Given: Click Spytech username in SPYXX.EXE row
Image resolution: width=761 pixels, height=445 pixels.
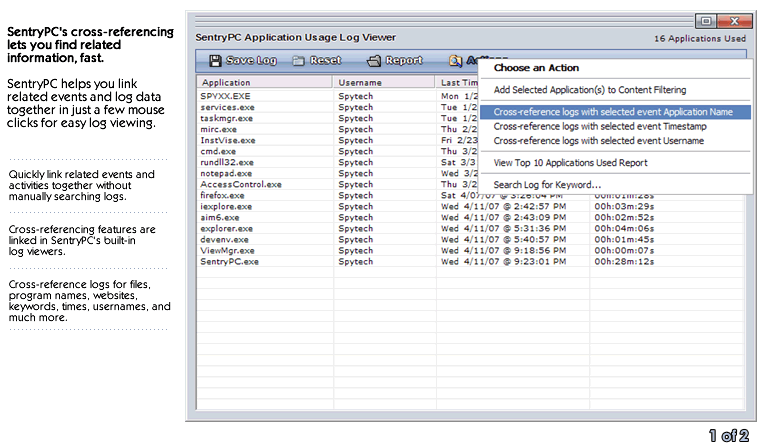Looking at the screenshot, I should click(356, 96).
